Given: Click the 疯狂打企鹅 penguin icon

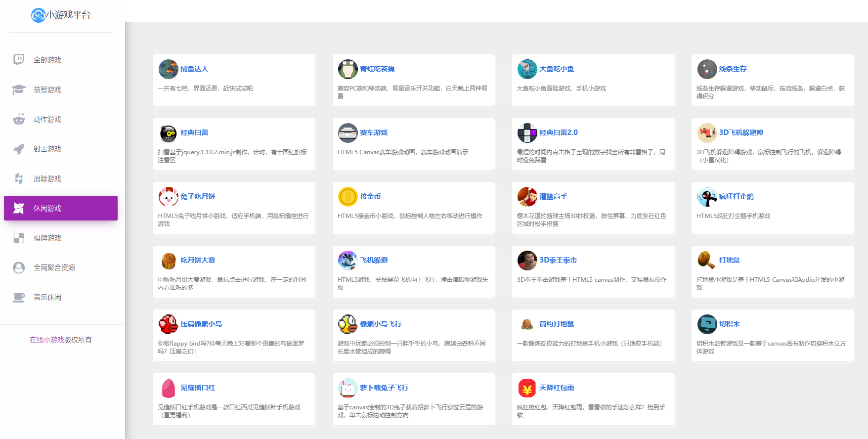Looking at the screenshot, I should (707, 197).
